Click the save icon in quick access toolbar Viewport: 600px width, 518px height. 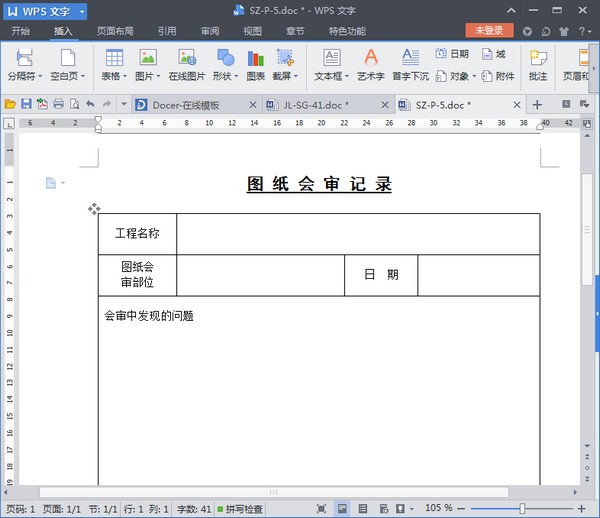pyautogui.click(x=26, y=104)
